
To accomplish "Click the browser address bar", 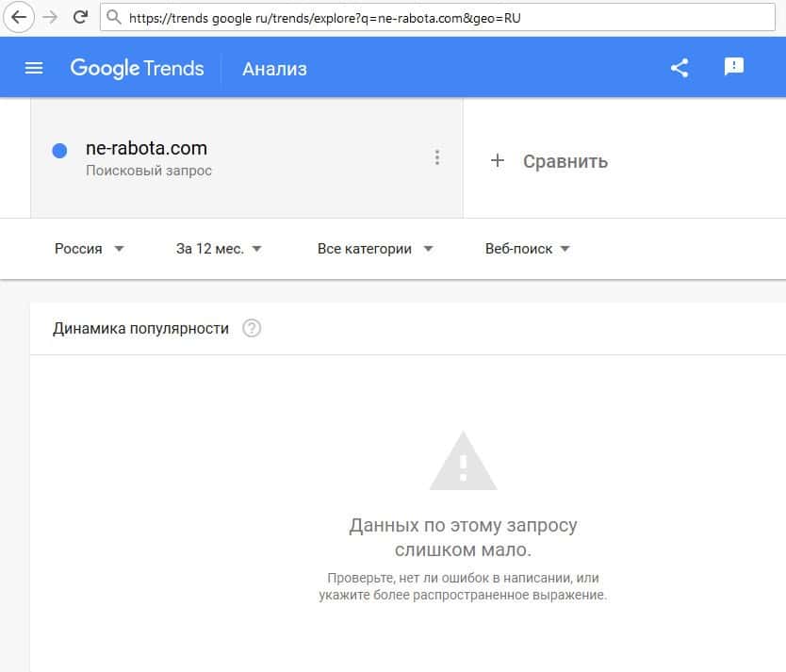I will 424,17.
